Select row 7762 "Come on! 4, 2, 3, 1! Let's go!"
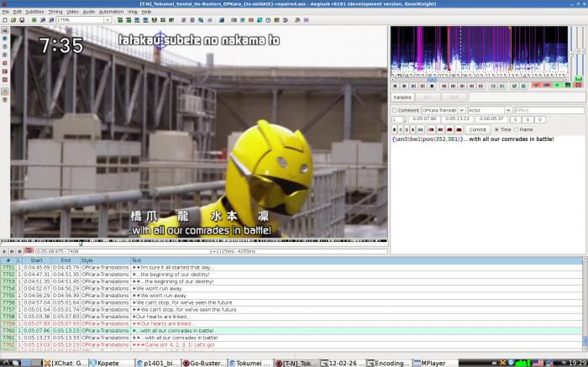Viewport: 588px width, 367px height. point(291,344)
